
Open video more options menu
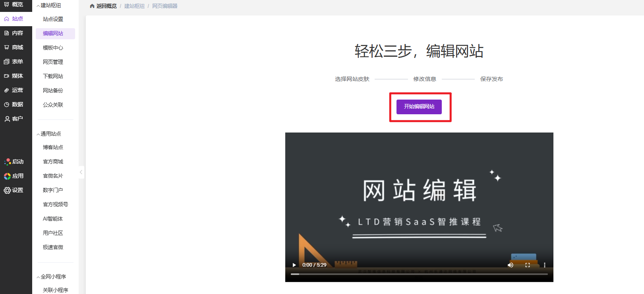point(545,265)
